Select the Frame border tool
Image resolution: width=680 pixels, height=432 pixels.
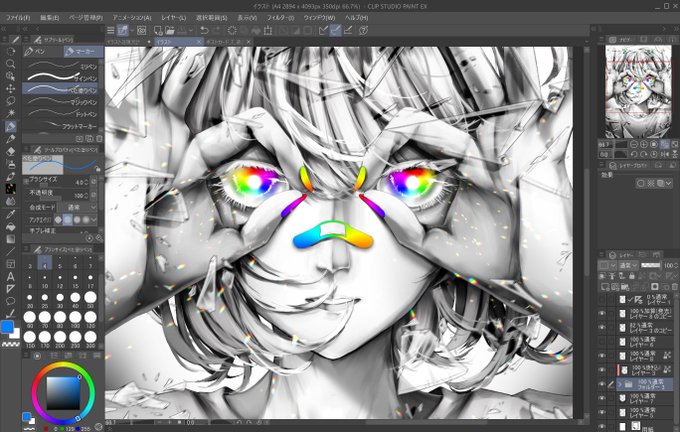tap(10, 264)
